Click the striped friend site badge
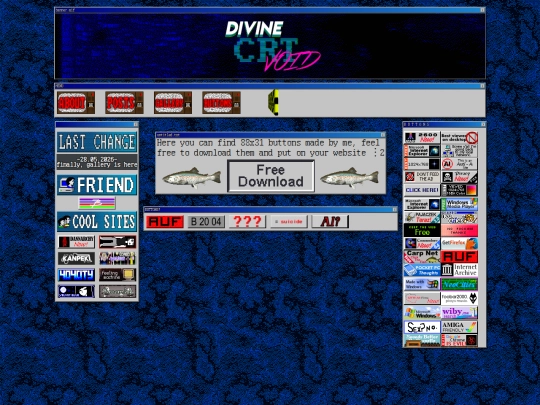This screenshot has width=540, height=405. pos(97,203)
